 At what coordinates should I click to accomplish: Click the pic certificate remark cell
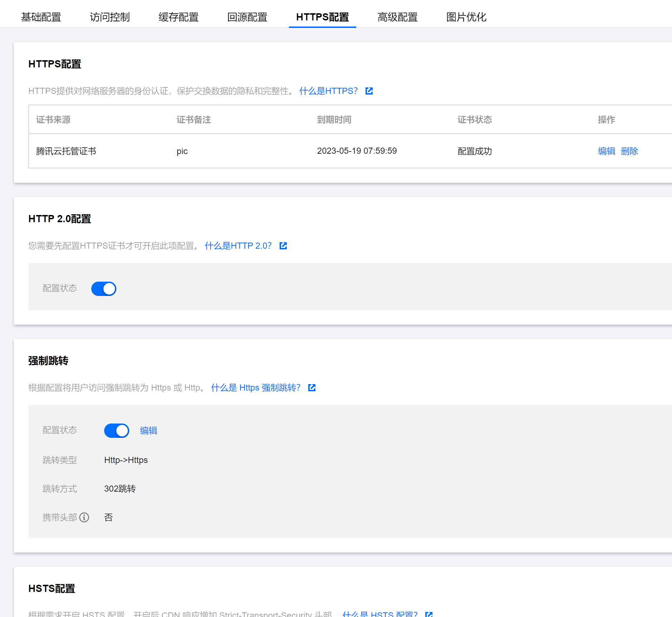pyautogui.click(x=182, y=151)
